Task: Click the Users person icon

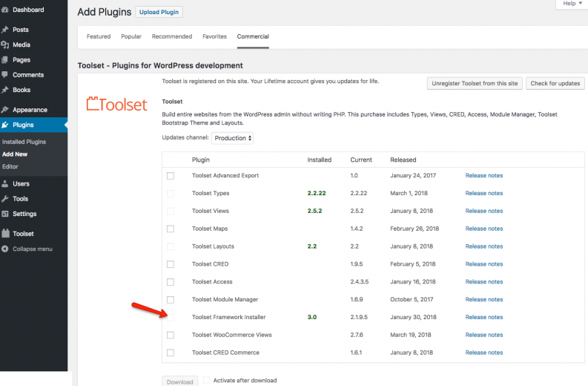Action: point(5,183)
